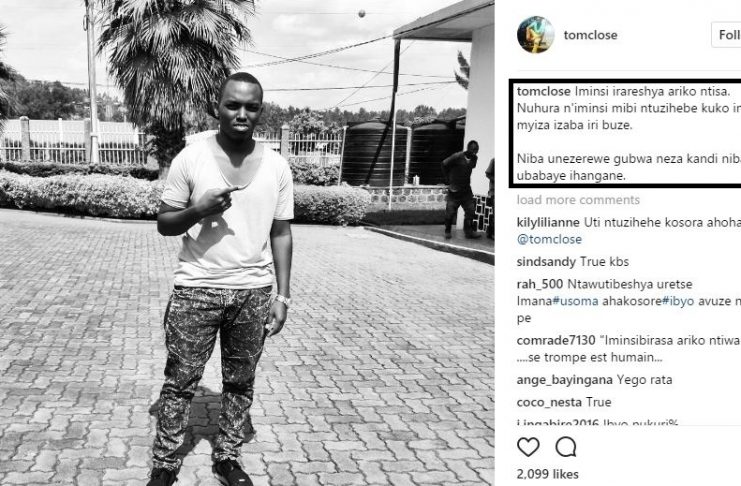Screen dimensions: 741x486
Task: Select the highlighted caption text box
Action: (625, 134)
